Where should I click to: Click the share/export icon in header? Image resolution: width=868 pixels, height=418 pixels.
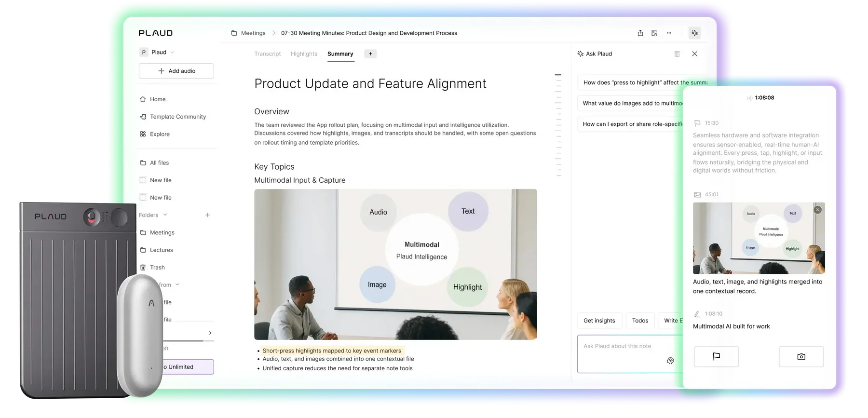(x=640, y=33)
